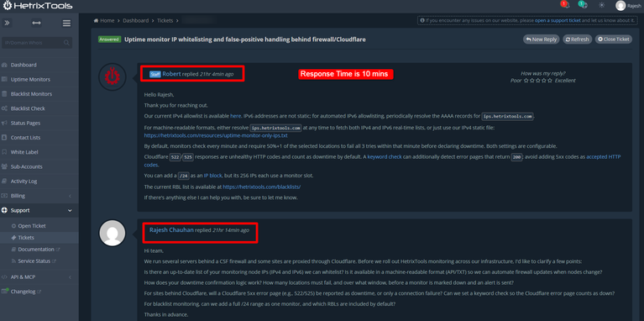Expand Billing submenu chevron
Image resolution: width=644 pixels, height=321 pixels.
pos(70,196)
